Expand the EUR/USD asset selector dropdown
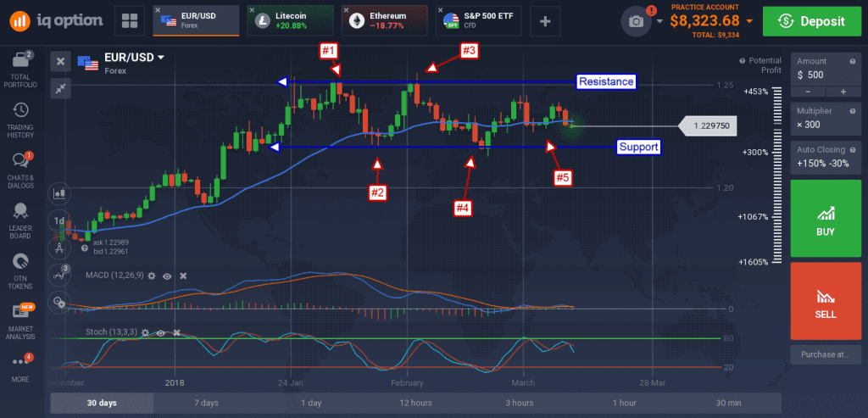This screenshot has width=868, height=418. [161, 57]
